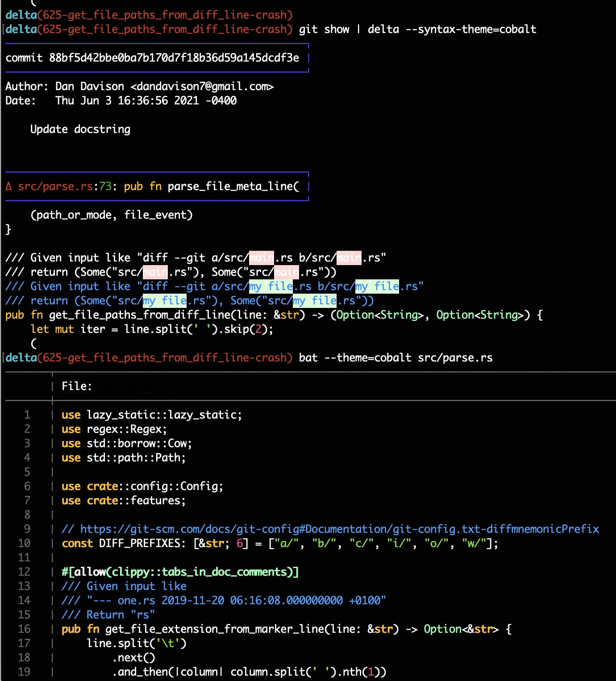This screenshot has height=681, width=616.
Task: Click the pub fn keyword in the hunk header
Action: click(x=144, y=187)
